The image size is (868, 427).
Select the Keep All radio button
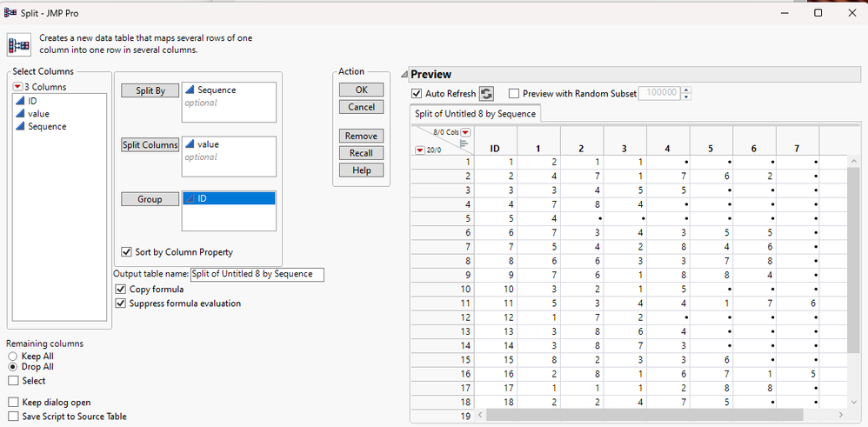(13, 356)
